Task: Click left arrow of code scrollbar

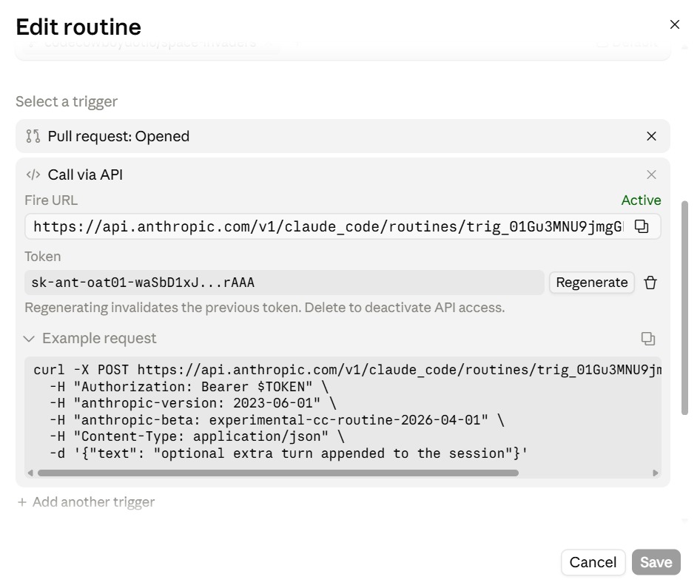Action: click(x=30, y=473)
